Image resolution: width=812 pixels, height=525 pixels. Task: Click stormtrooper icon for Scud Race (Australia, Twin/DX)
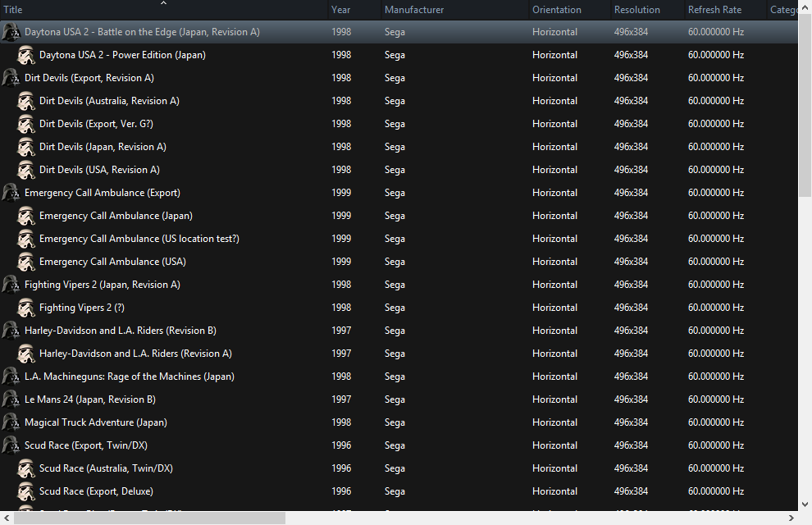click(x=25, y=468)
